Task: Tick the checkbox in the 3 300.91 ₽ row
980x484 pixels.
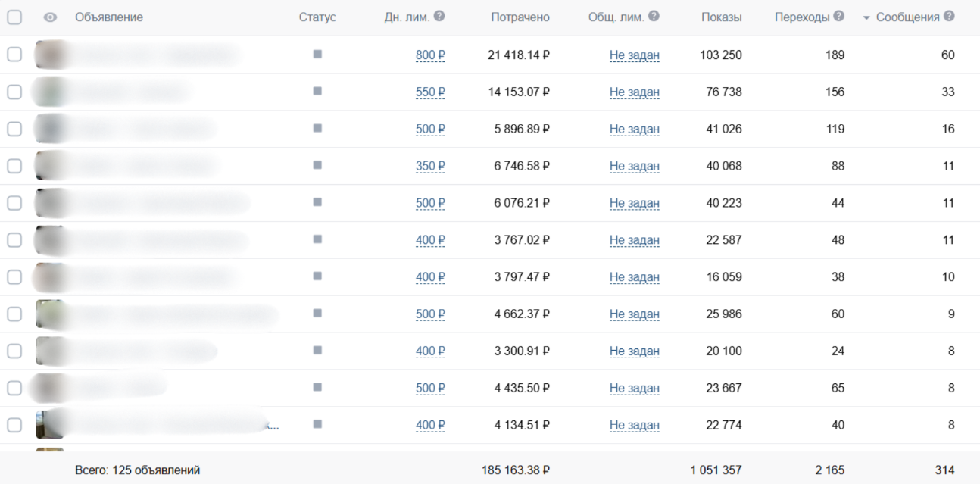Action: point(14,351)
